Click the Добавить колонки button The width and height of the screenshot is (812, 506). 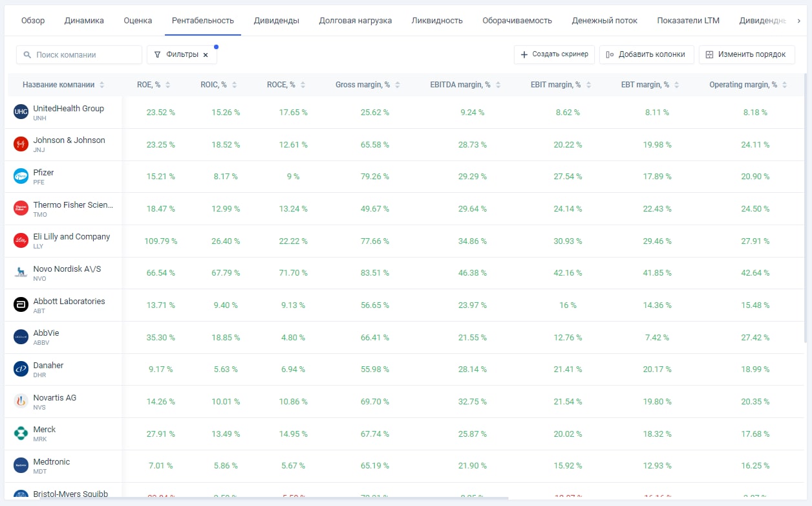[646, 54]
